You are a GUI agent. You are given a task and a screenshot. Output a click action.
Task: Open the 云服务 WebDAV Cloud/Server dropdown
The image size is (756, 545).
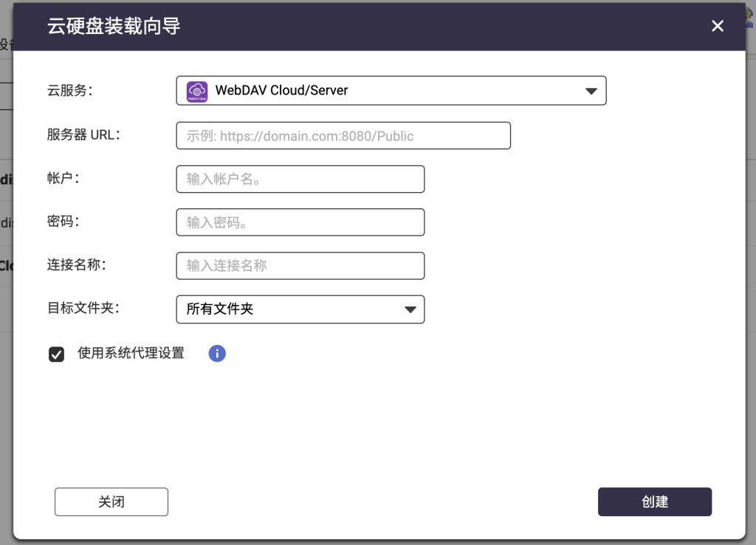click(x=391, y=91)
